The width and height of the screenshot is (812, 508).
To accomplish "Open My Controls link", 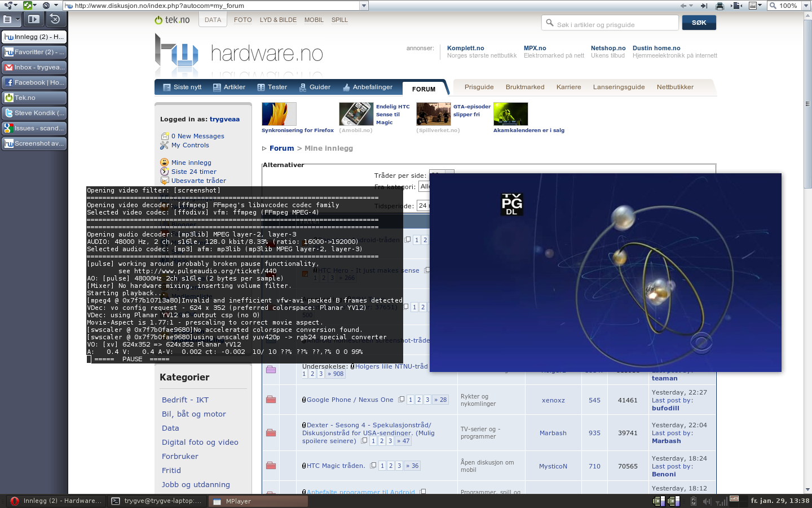I will (x=190, y=145).
